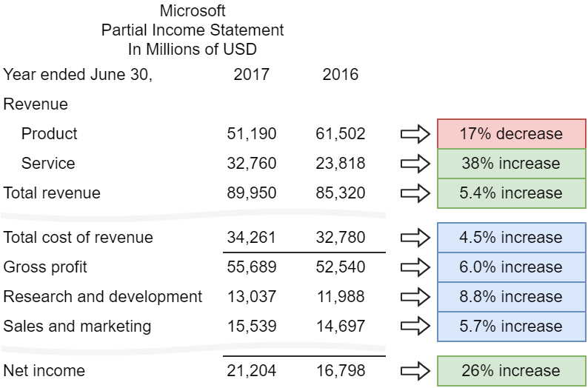Select the red 17% decrease box
The width and height of the screenshot is (588, 388).
[x=510, y=134]
